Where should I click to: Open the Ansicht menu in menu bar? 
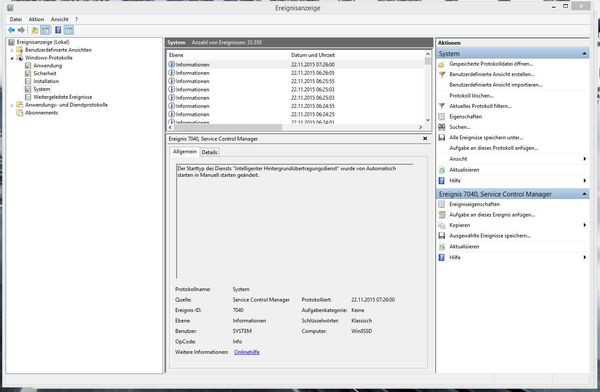[x=60, y=19]
